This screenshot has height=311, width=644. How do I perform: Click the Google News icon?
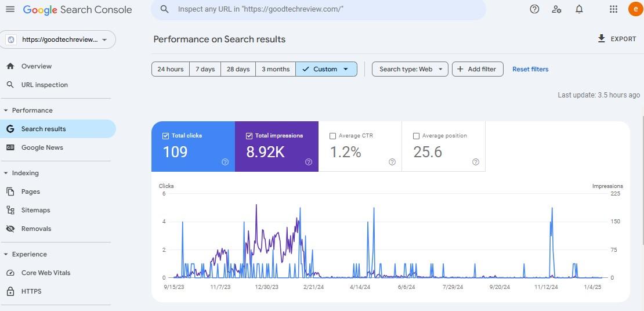10,147
